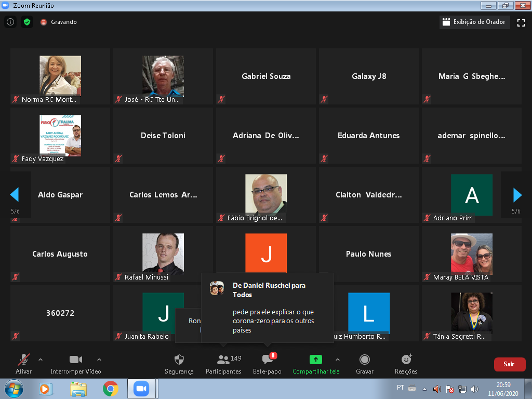Viewport: 532px width, 399px height.
Task: Unmute microphone with the Ativar button
Action: (23, 360)
